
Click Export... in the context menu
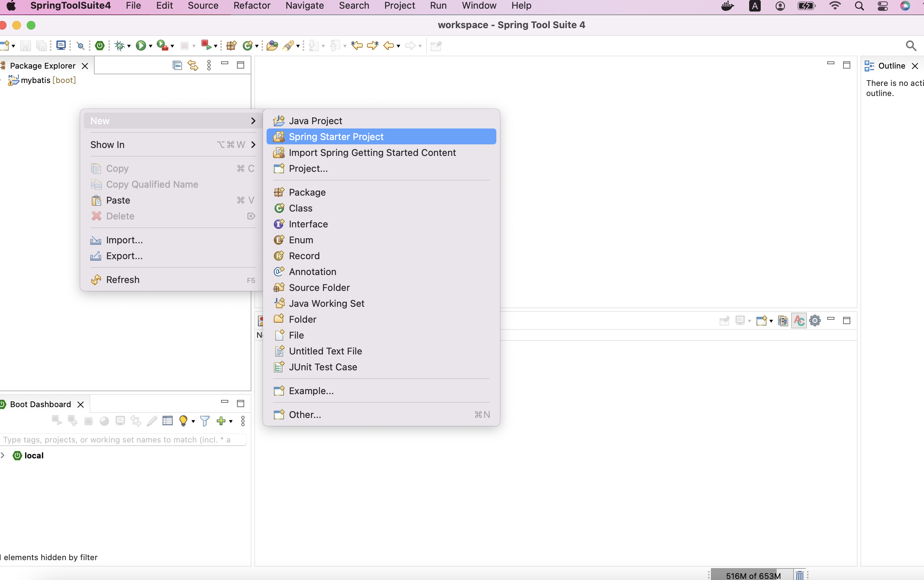coord(173,256)
